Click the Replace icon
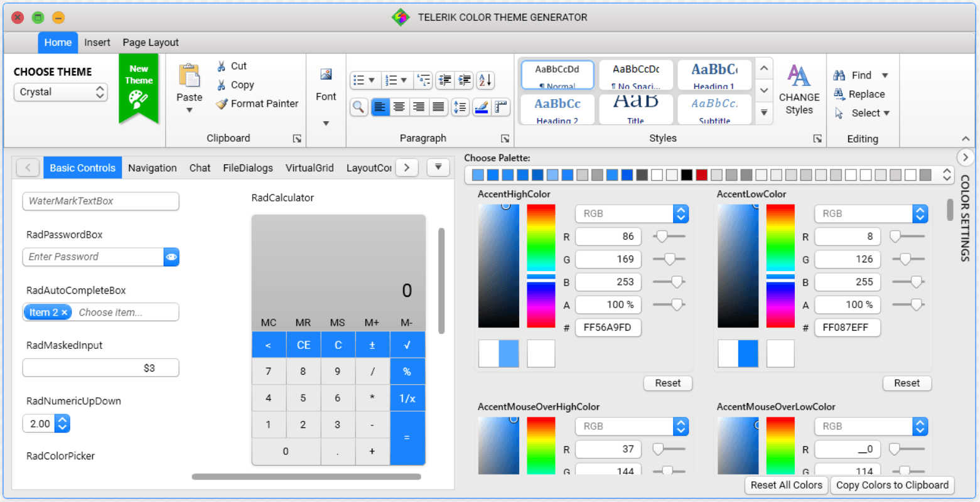 (x=839, y=94)
